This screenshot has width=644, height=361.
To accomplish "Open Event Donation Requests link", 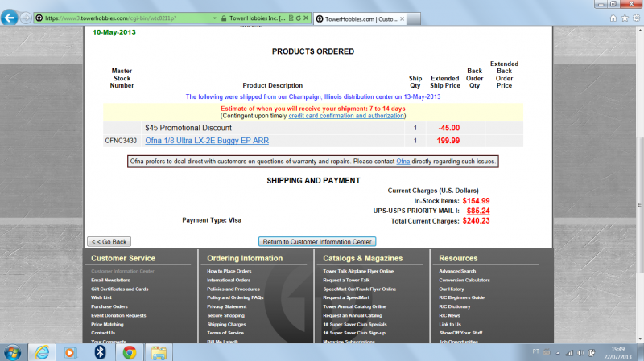I will tap(118, 316).
